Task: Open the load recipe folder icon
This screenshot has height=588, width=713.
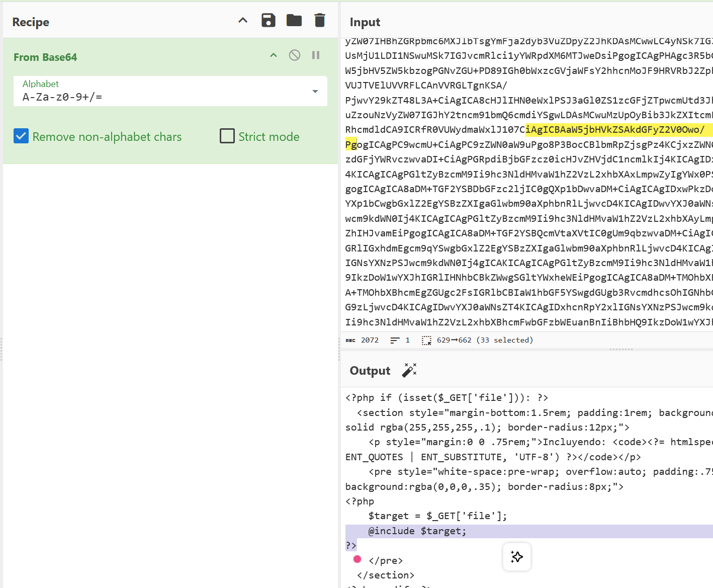Action: 294,21
